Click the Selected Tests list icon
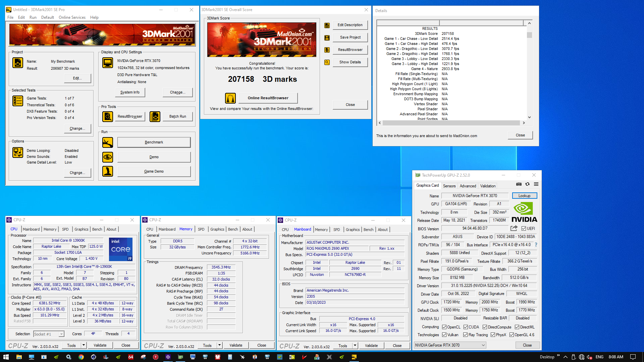644x362 pixels. [18, 101]
